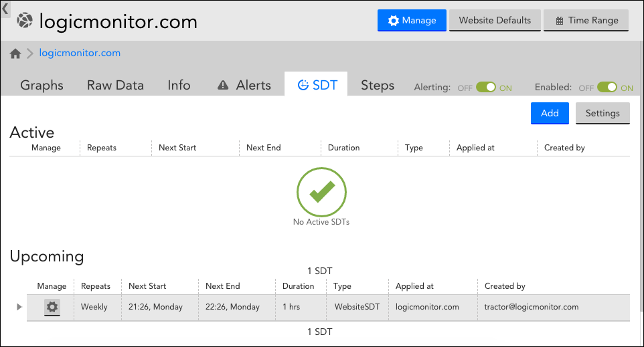Go to the Info tab
Viewport: 644px width, 347px height.
pyautogui.click(x=179, y=86)
